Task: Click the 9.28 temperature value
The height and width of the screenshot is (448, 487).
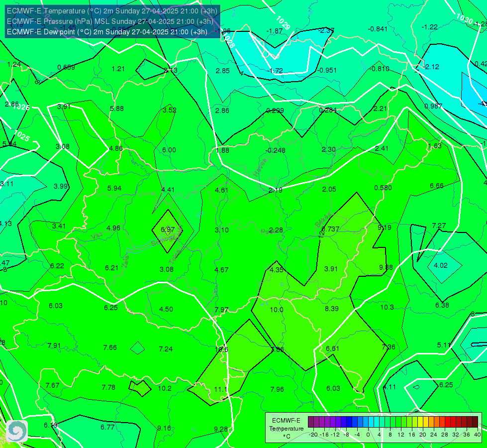Action: [221, 430]
